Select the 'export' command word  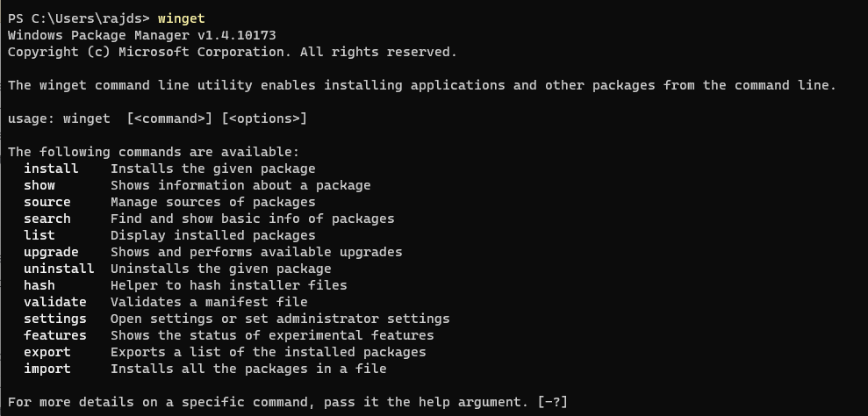point(47,352)
